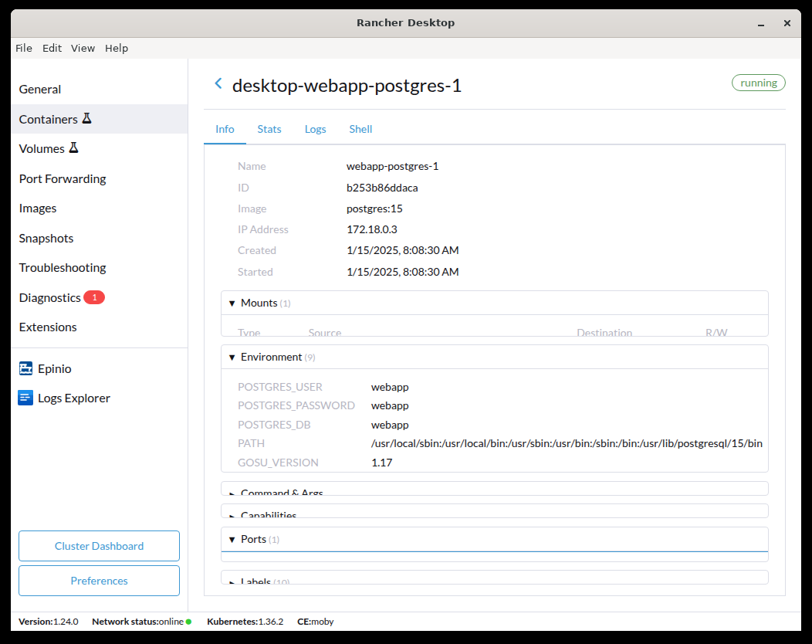Click the POSTGRES_USER variable name
This screenshot has width=812, height=644.
pyautogui.click(x=280, y=387)
